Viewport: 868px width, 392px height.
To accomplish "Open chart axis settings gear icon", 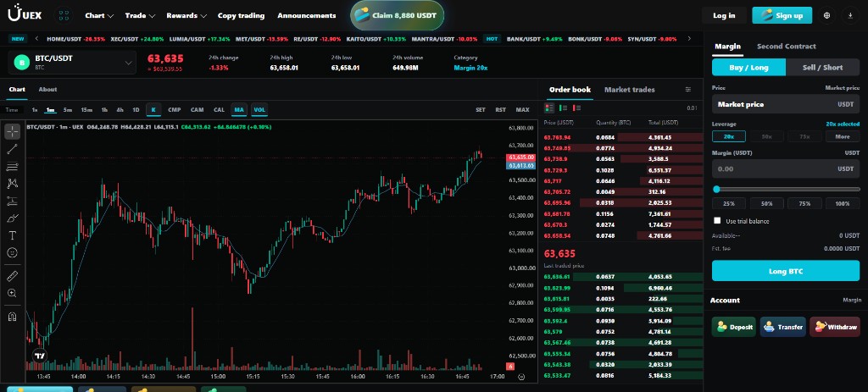I will [521, 377].
